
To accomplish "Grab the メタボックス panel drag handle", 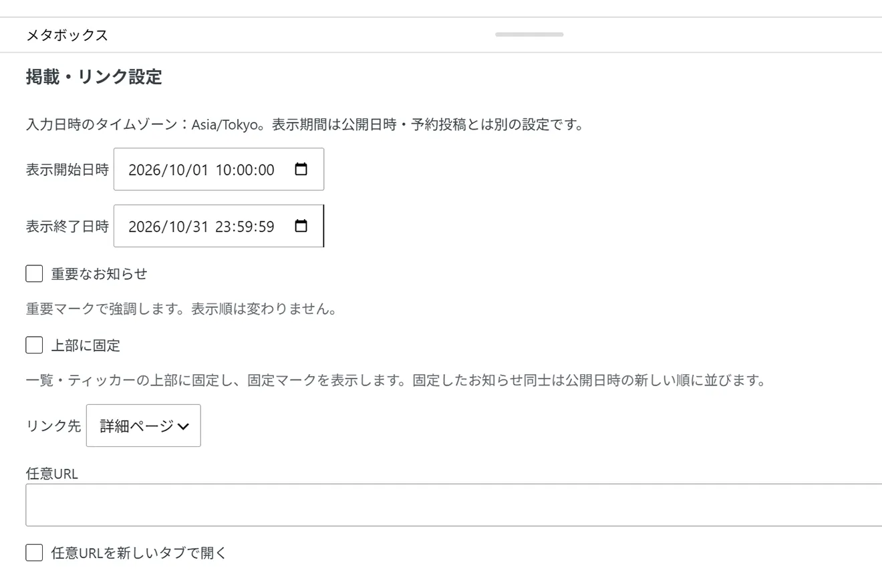I will click(x=529, y=35).
